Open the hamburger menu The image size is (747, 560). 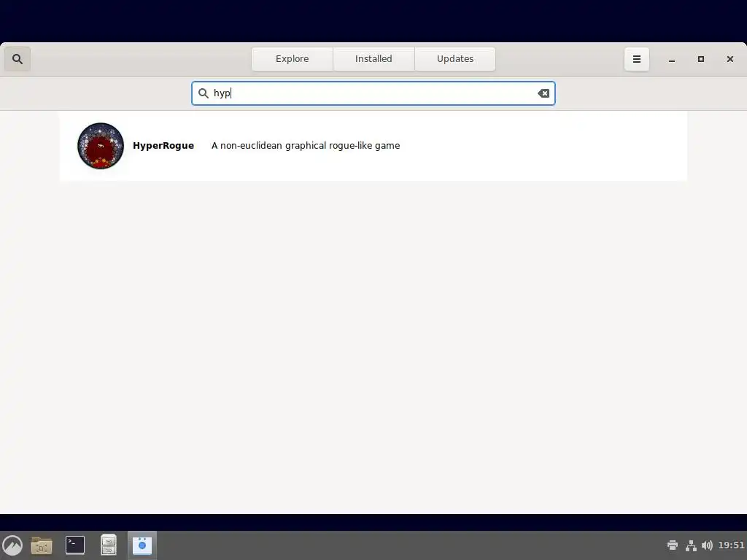[x=636, y=59]
